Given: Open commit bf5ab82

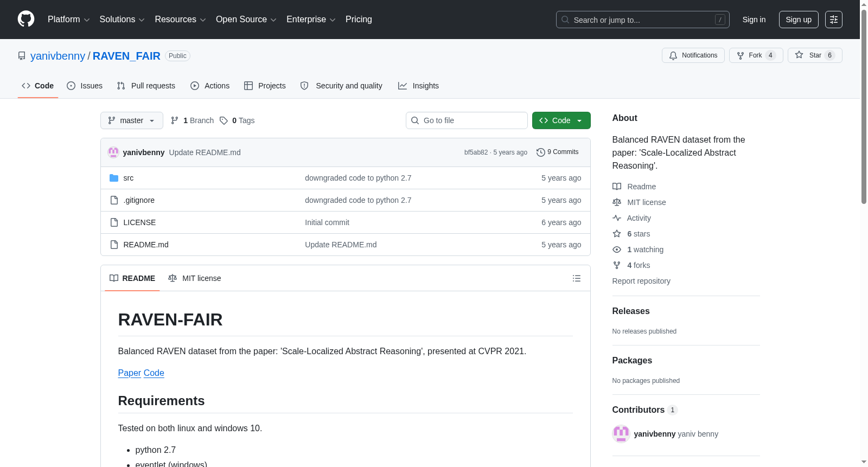Looking at the screenshot, I should [x=476, y=152].
